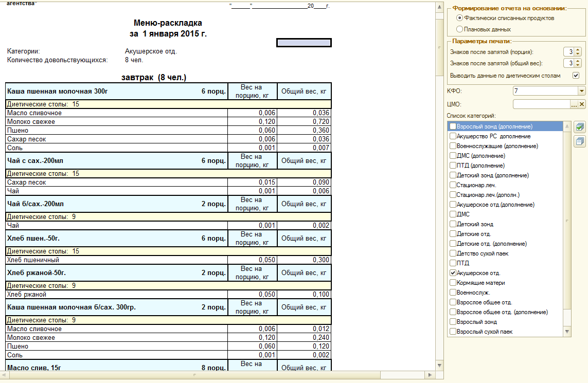Click the check all categories icon
The width and height of the screenshot is (588, 383).
pyautogui.click(x=580, y=126)
